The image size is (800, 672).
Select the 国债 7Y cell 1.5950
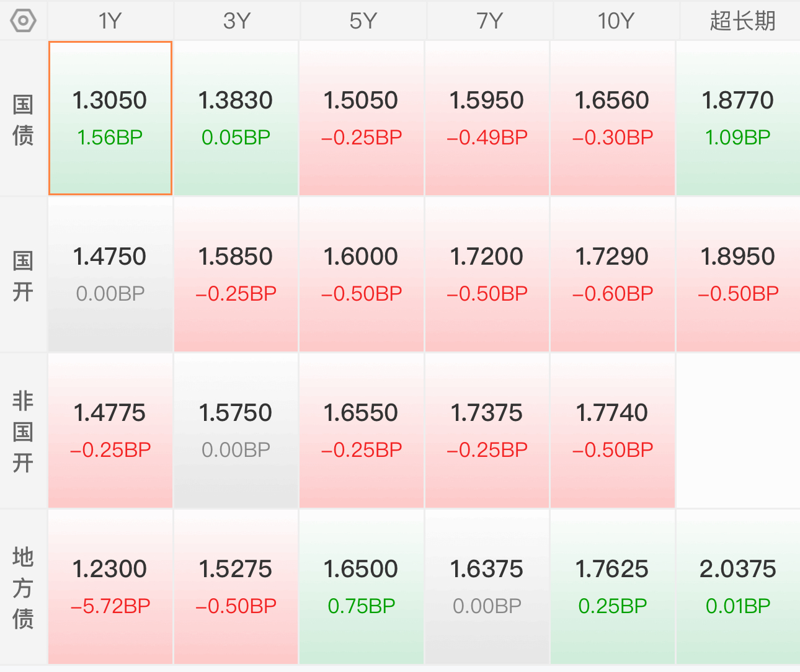pos(487,118)
